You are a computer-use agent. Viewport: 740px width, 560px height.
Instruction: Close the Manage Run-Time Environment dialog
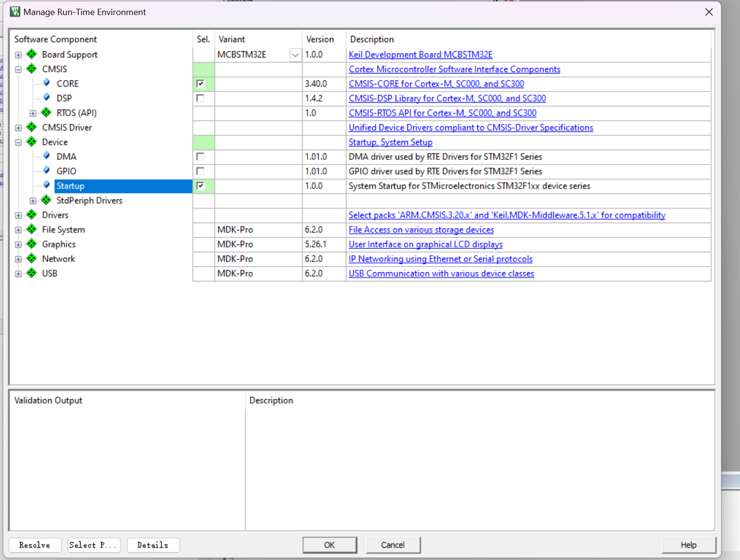pos(709,12)
